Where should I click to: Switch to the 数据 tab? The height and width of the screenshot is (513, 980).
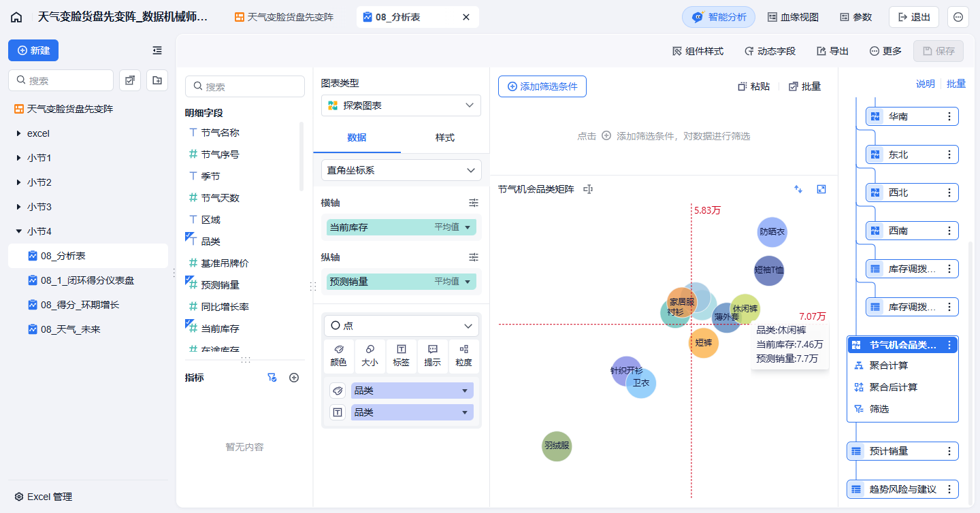[357, 137]
